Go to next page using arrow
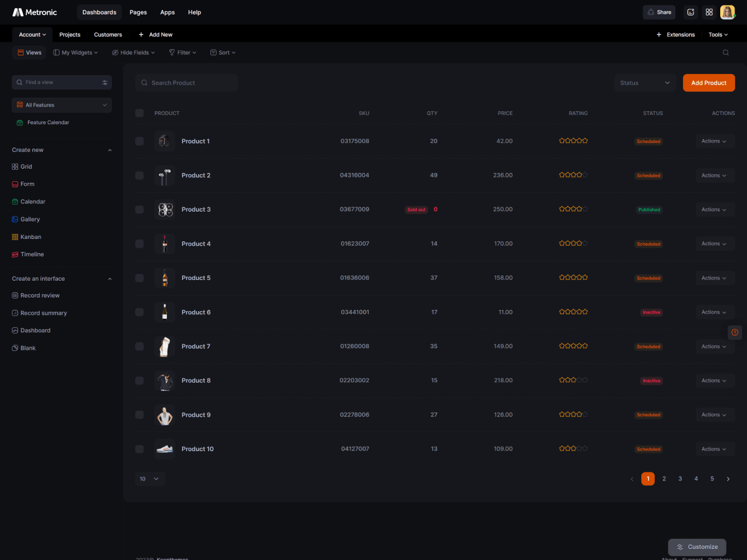 (x=728, y=478)
